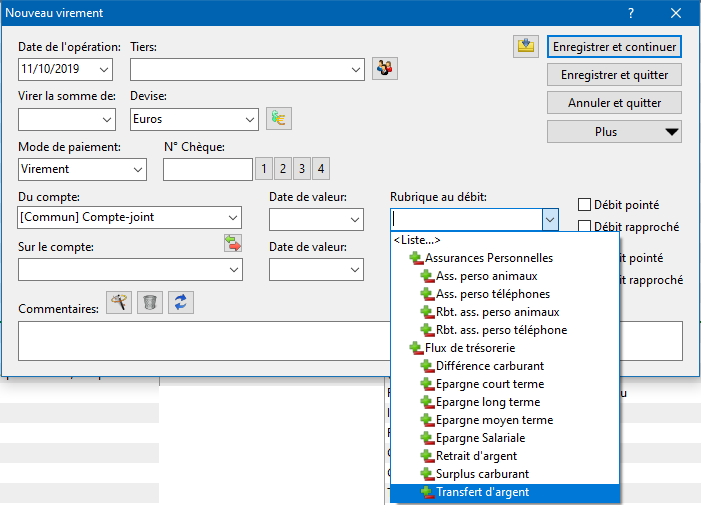Viewport: 701px width, 505px height.
Task: Click Enregistrer et quitter button
Action: coord(614,75)
